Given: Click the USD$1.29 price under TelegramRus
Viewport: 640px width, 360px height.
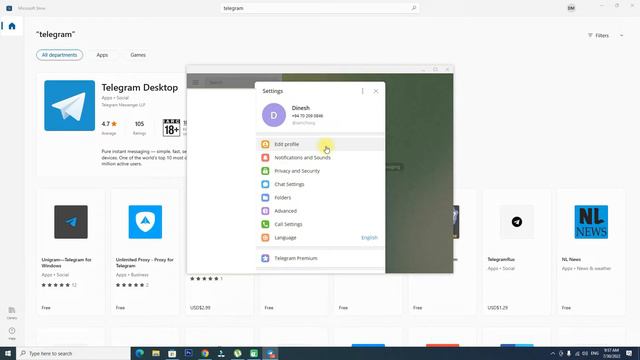Looking at the screenshot, I should click(498, 307).
